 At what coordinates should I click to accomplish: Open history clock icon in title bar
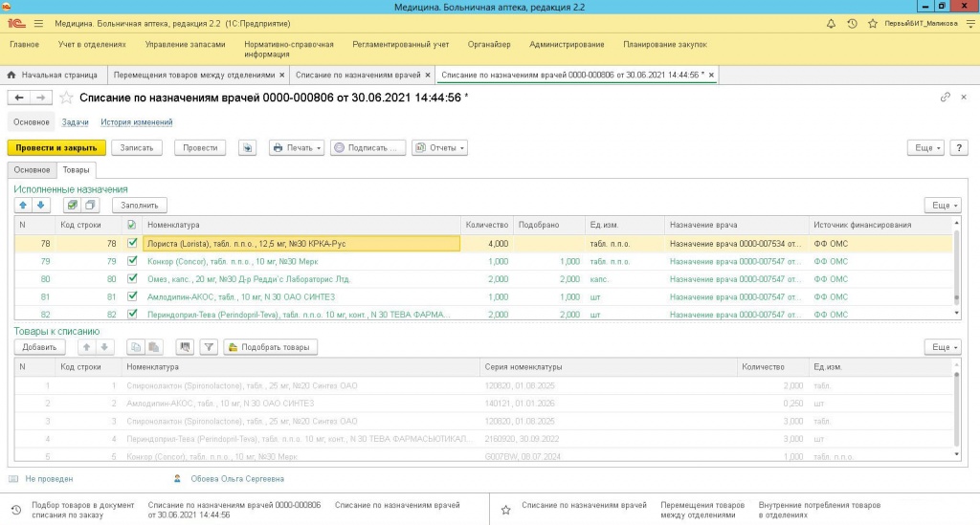[x=852, y=24]
